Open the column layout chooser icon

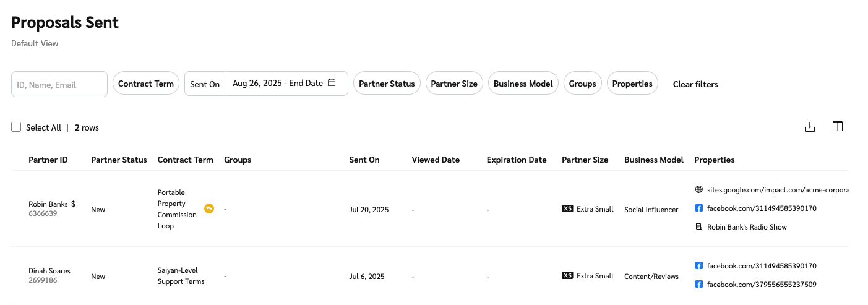(837, 127)
